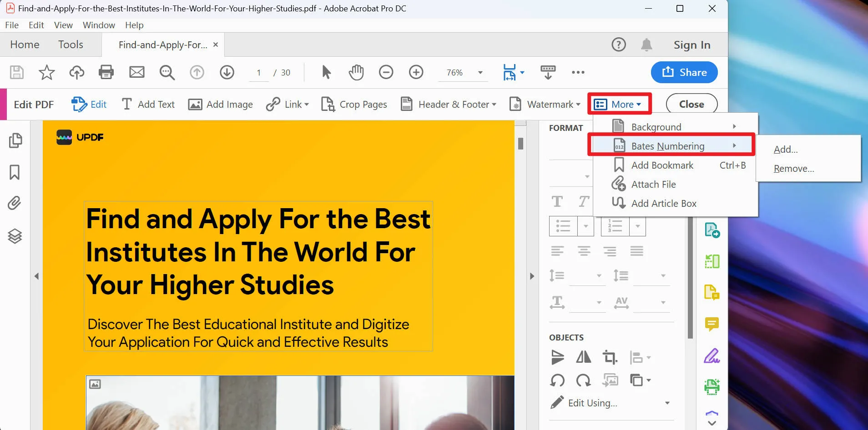The image size is (868, 430).
Task: Click the Print file icon
Action: (x=106, y=72)
